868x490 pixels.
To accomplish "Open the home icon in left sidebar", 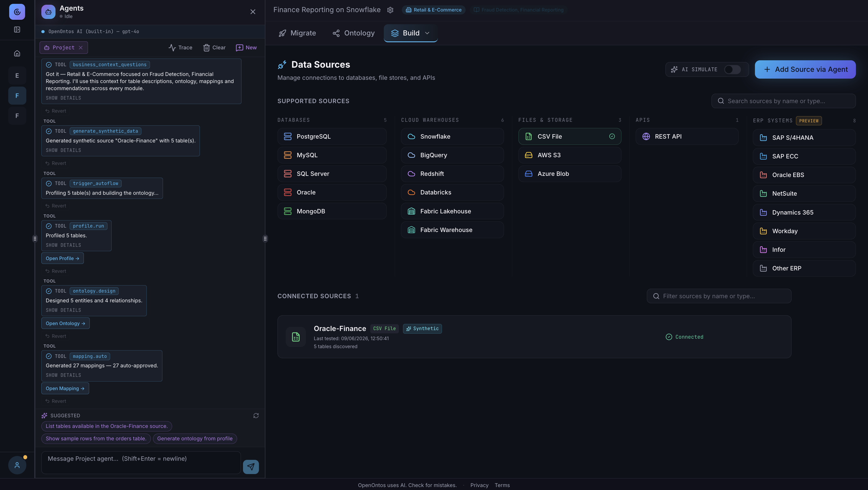I will click(x=17, y=53).
